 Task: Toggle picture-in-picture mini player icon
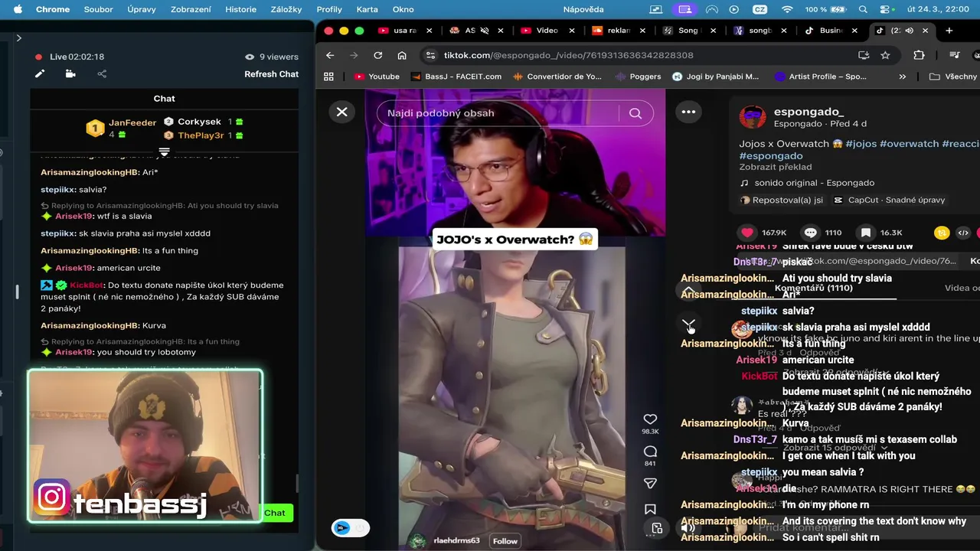(x=657, y=528)
